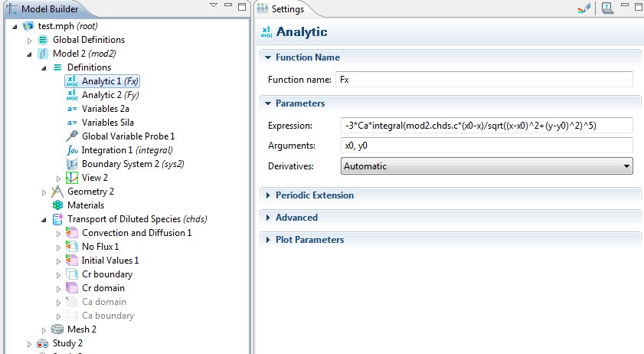The height and width of the screenshot is (354, 644).
Task: Click the Global Variable Probe 1 icon
Action: click(x=72, y=136)
